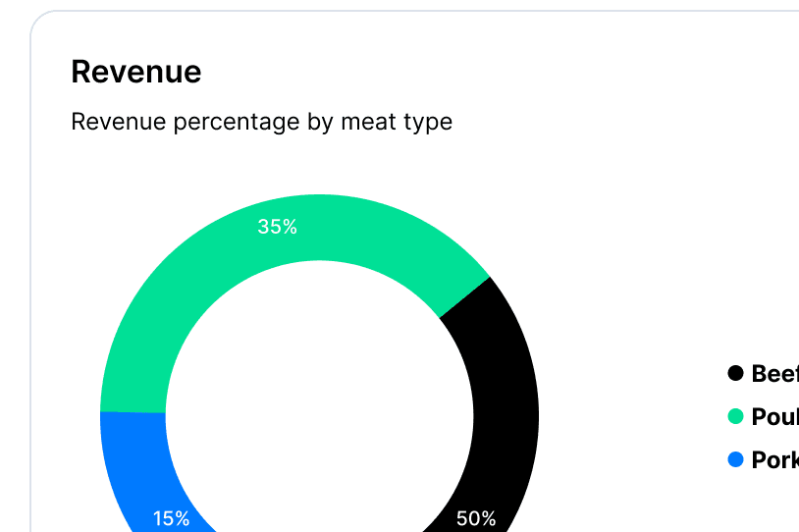Click the 50% label on chart
Viewport: 799px width, 532px height.
tap(476, 519)
